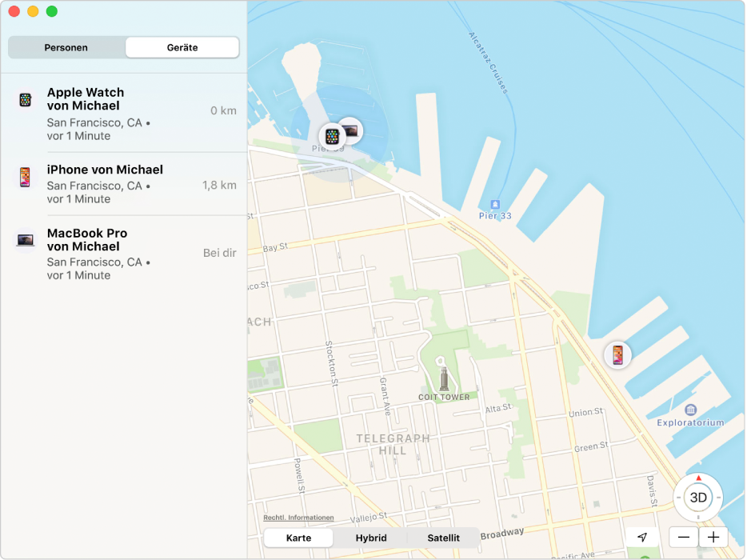Toggle 3D map view
Screen dimensions: 747x560
[698, 498]
